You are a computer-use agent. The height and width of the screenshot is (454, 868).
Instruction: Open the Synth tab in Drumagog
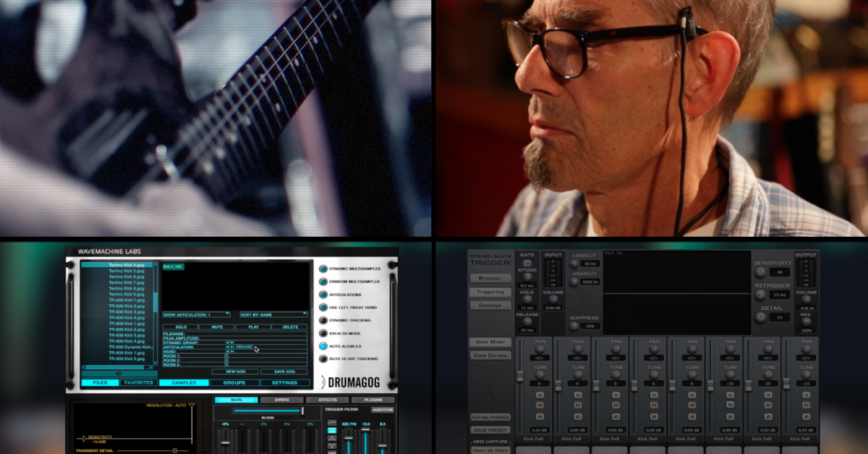(x=281, y=400)
